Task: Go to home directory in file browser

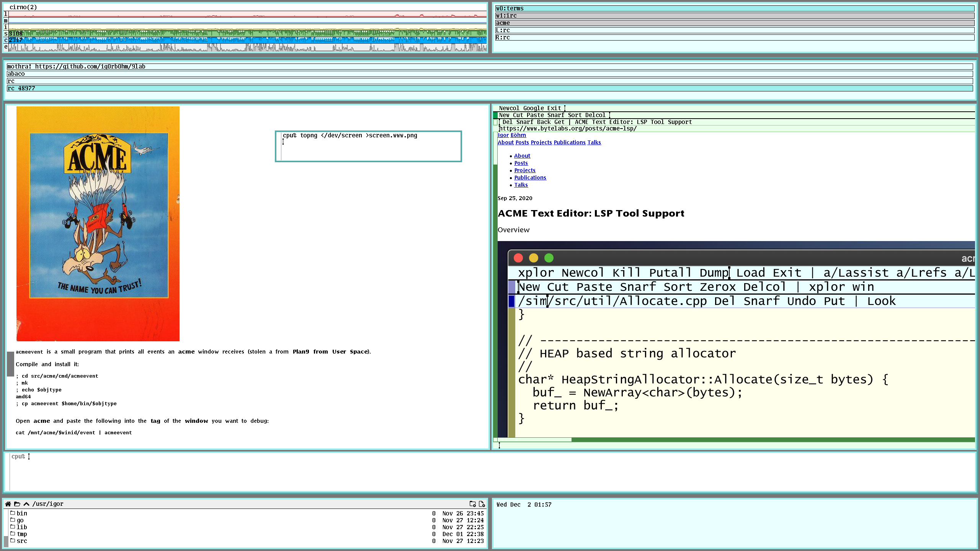Action: pos(8,504)
